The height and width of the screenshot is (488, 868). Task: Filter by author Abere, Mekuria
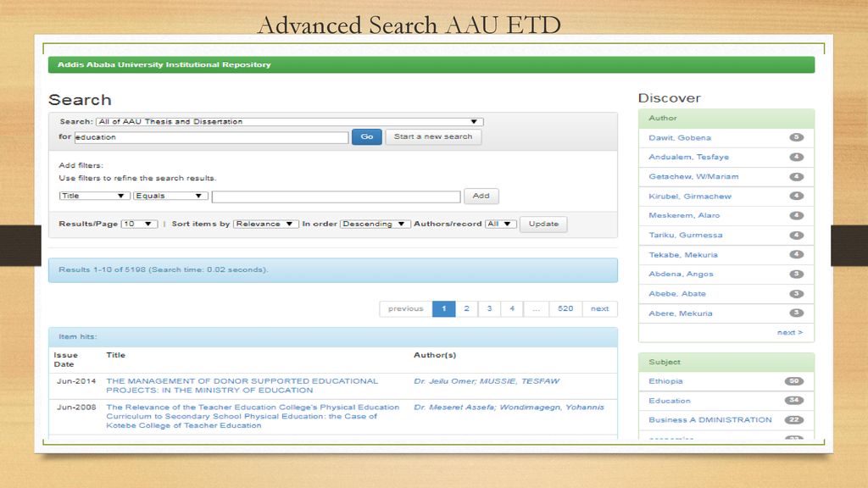tap(681, 313)
